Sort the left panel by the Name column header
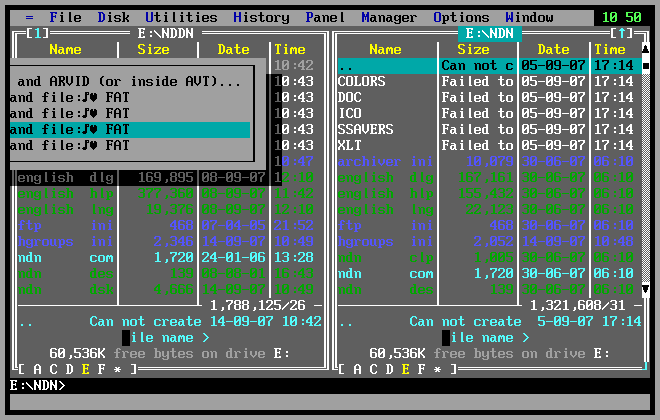660x420 pixels. point(65,49)
